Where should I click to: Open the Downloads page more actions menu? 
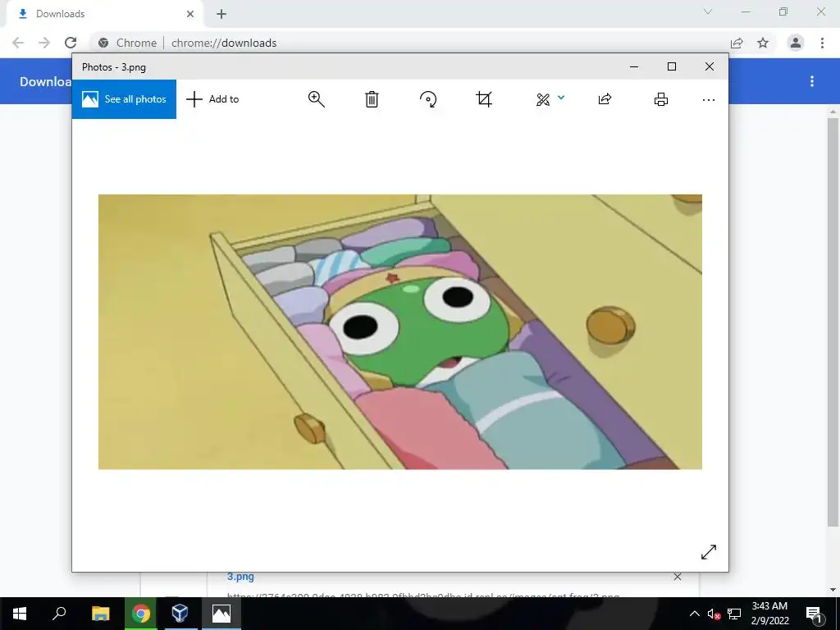812,81
